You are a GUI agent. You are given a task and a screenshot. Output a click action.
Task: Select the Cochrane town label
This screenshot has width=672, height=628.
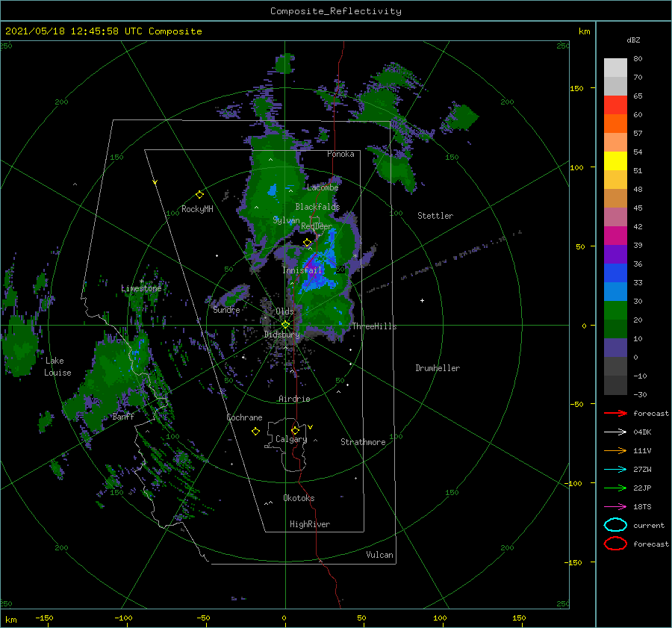[244, 417]
